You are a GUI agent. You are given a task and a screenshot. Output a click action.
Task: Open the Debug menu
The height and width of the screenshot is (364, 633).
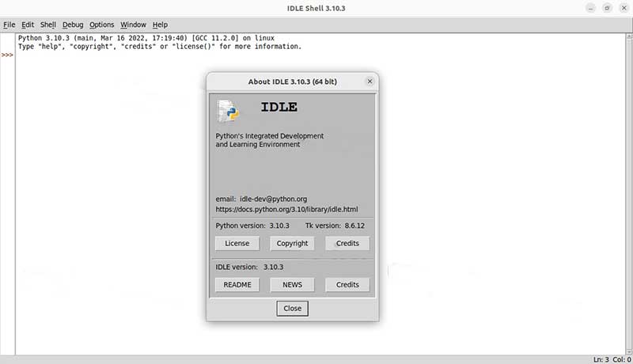coord(73,25)
